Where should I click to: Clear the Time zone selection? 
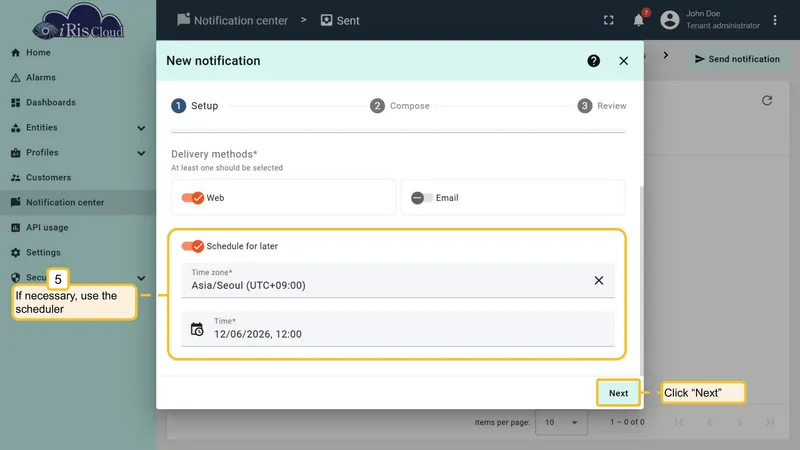pyautogui.click(x=599, y=280)
